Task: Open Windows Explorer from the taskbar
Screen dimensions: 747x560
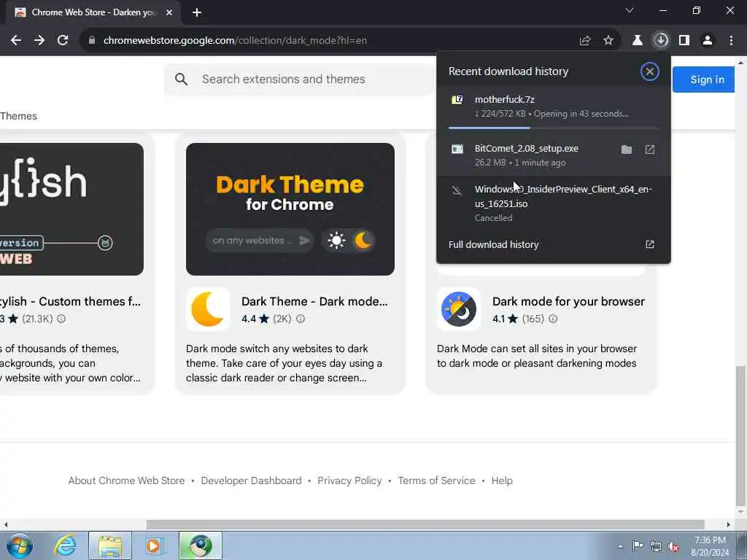Action: 110,545
